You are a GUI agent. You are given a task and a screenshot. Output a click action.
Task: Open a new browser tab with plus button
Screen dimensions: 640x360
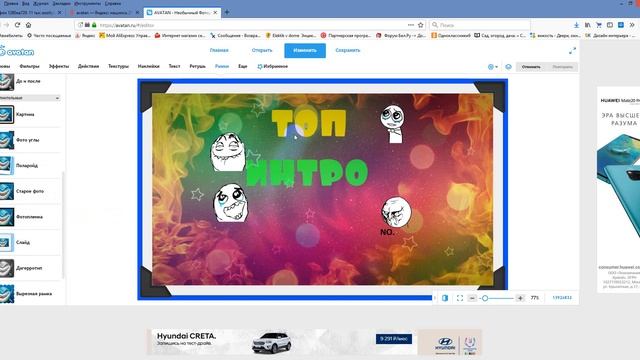tap(227, 13)
